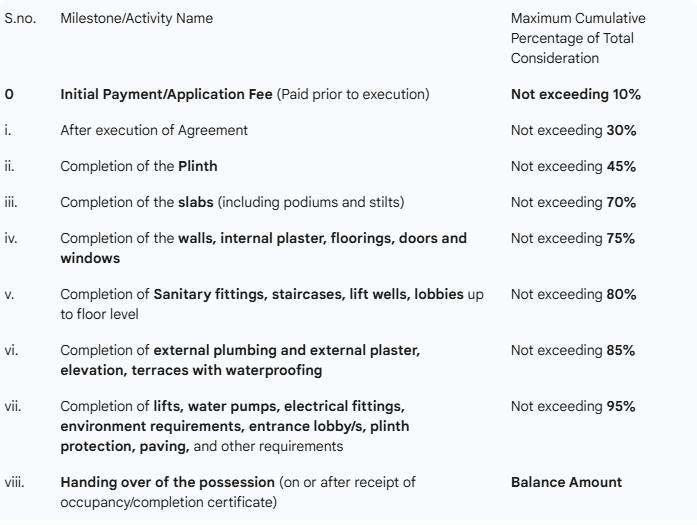This screenshot has height=525, width=697.
Task: Select the Initial Payment/Application Fee row text
Action: coord(245,94)
